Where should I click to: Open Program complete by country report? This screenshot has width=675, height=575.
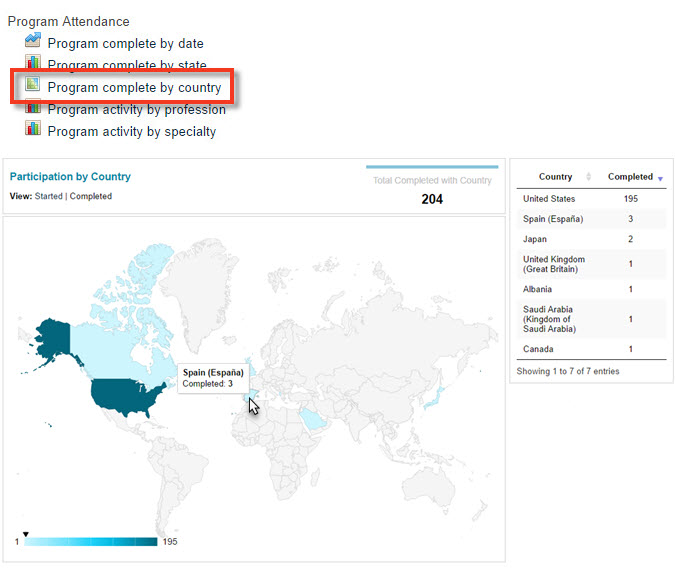pyautogui.click(x=134, y=87)
